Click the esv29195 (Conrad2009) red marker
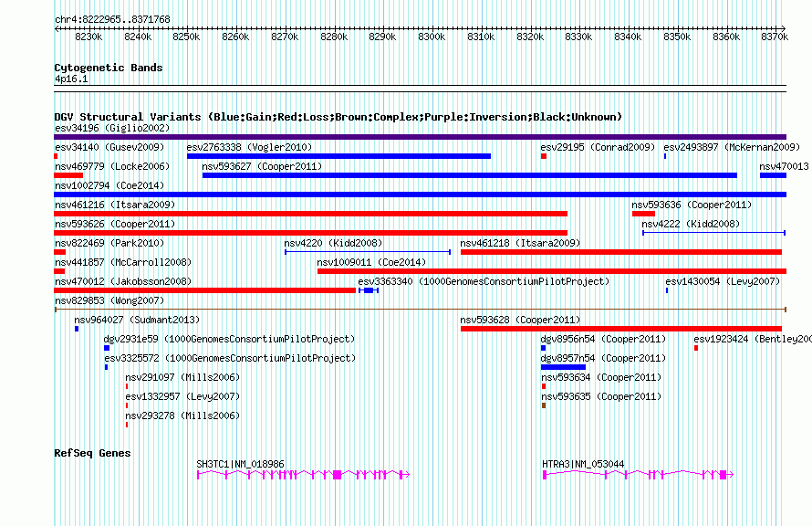Image resolution: width=812 pixels, height=526 pixels. (x=544, y=156)
